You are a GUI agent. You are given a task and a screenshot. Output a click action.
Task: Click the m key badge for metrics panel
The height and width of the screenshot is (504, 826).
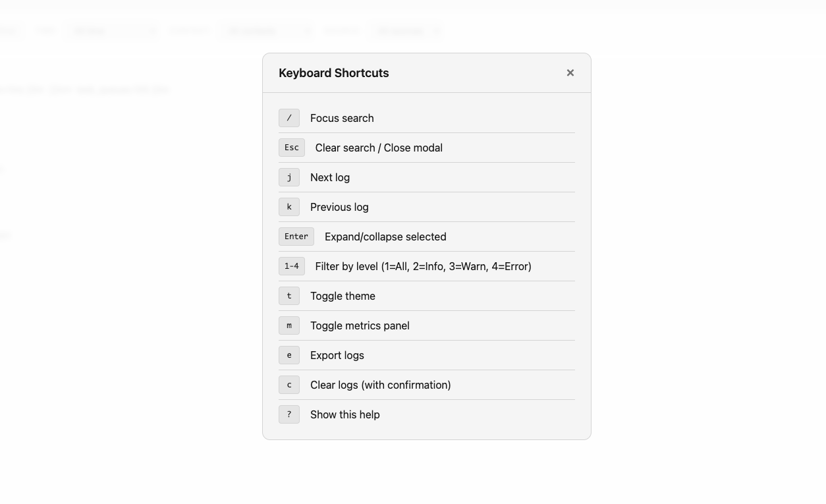pos(289,325)
